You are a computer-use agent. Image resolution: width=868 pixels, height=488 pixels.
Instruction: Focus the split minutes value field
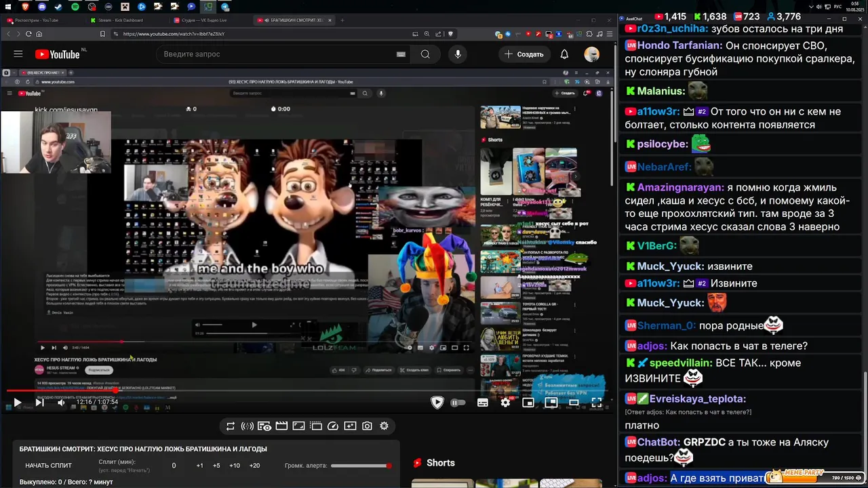point(174,466)
